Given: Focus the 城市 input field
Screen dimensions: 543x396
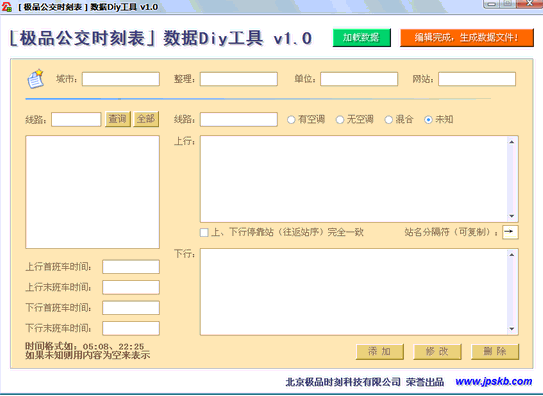Looking at the screenshot, I should [121, 79].
